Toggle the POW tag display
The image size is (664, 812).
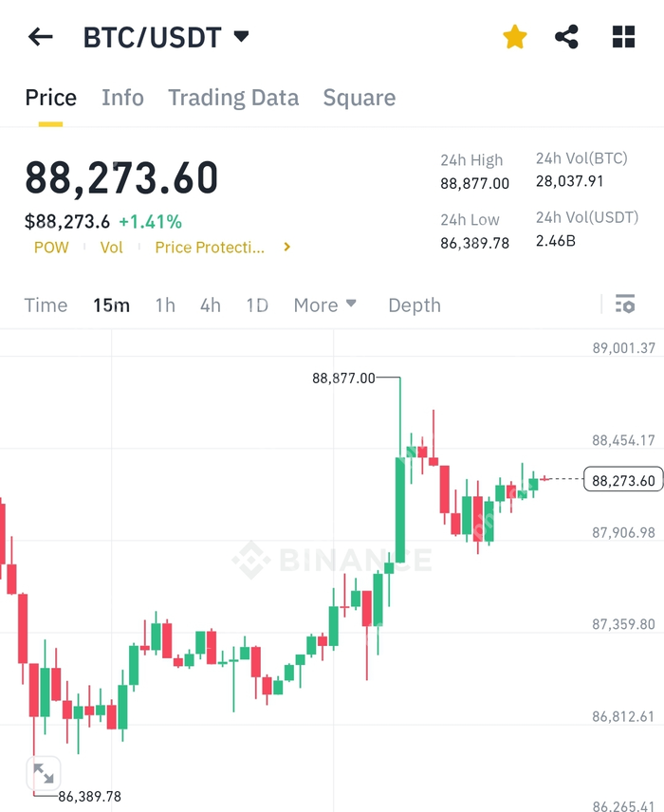click(51, 247)
